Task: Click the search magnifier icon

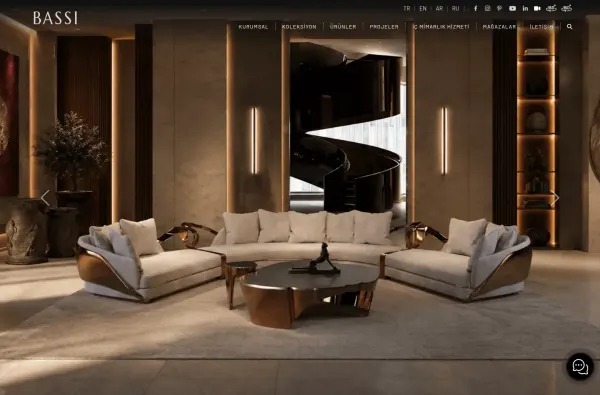Action: (569, 26)
